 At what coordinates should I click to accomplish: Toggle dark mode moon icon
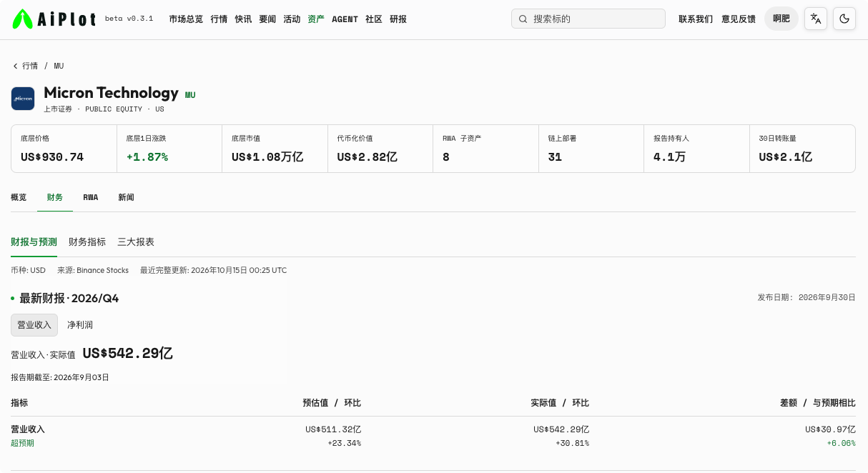844,19
